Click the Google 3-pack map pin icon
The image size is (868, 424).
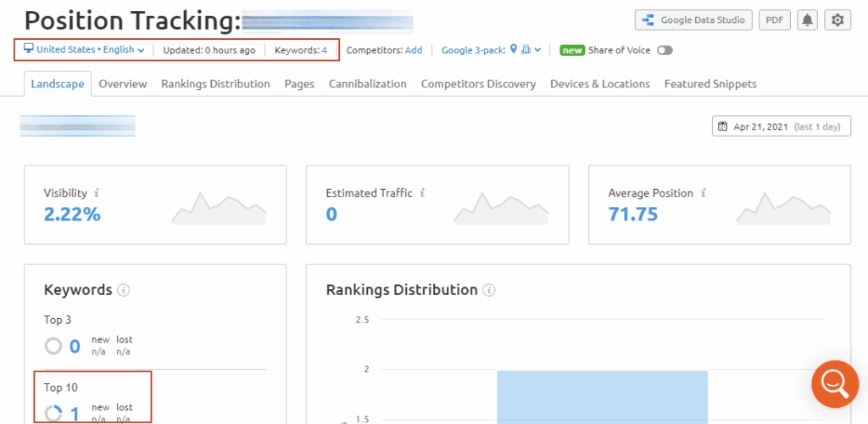514,50
